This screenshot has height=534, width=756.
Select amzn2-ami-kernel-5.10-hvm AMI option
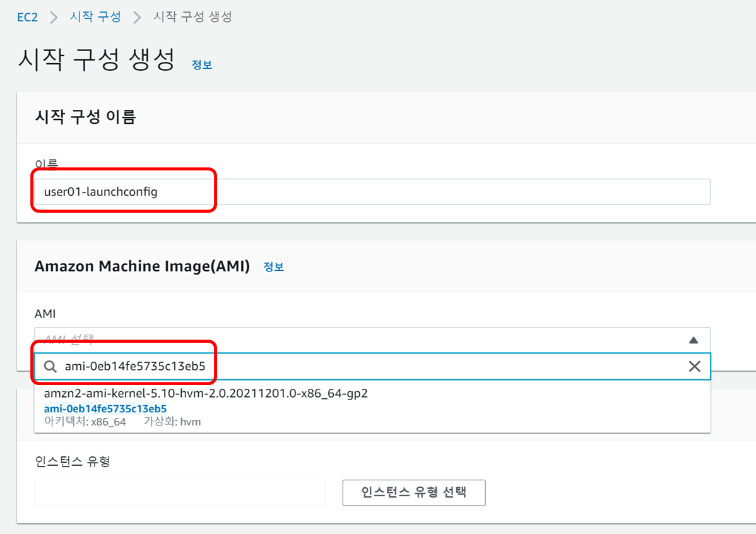point(206,394)
